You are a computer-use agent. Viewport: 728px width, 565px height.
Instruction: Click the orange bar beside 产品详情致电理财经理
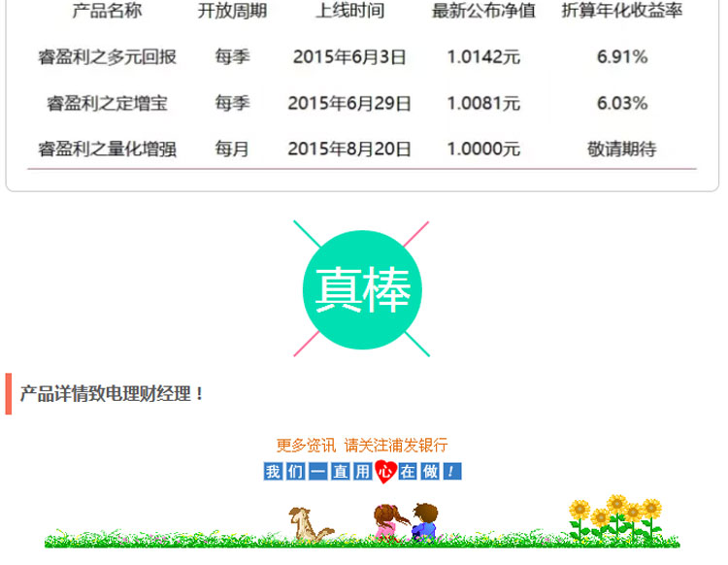(9, 394)
